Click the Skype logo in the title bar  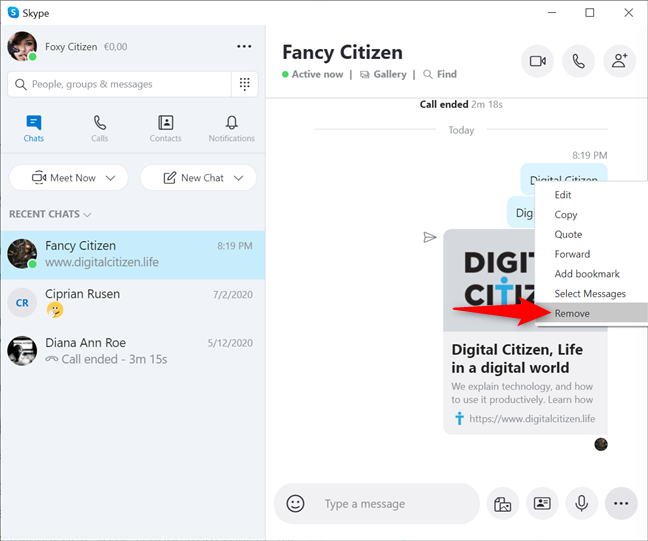pos(13,13)
